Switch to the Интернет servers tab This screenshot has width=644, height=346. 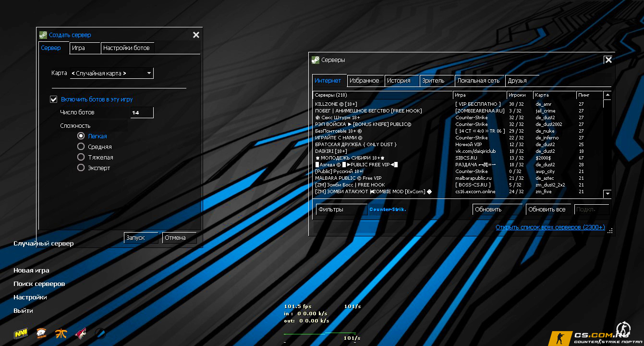tap(329, 81)
